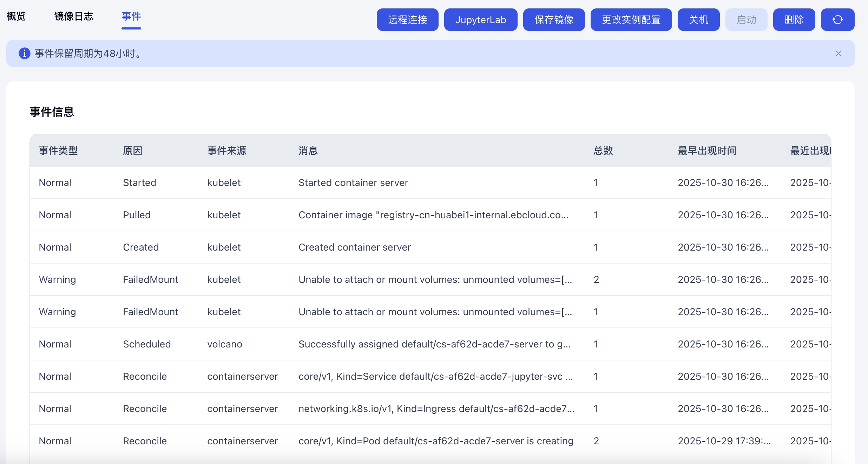
Task: Open 更改实例配置 instance settings
Action: 631,20
